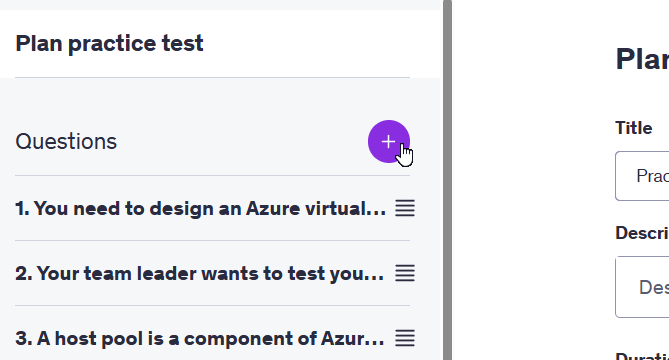The width and height of the screenshot is (669, 360).
Task: Click the Title field label
Action: [634, 128]
